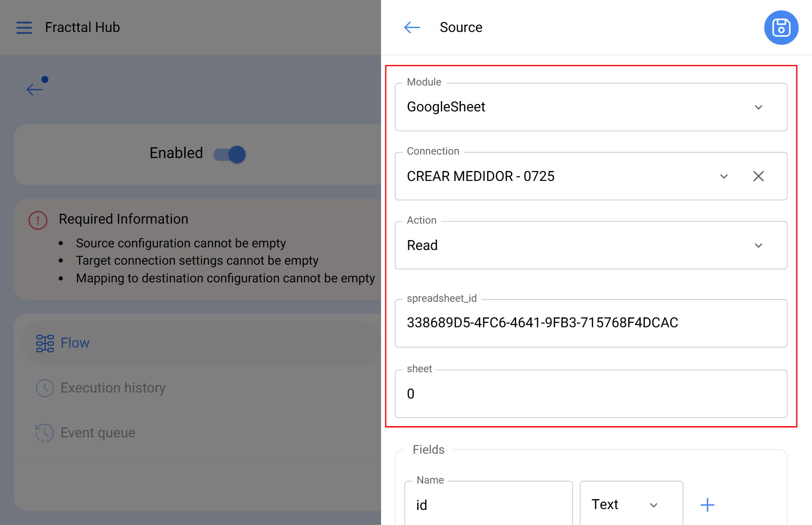Click the spreadsheet_id input field
812x525 pixels.
coord(590,323)
